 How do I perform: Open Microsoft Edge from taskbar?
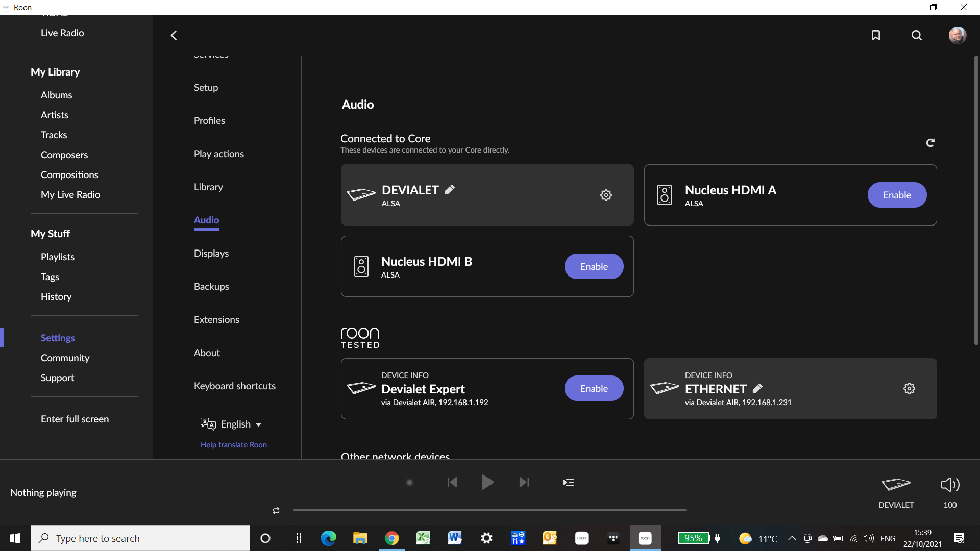point(328,538)
